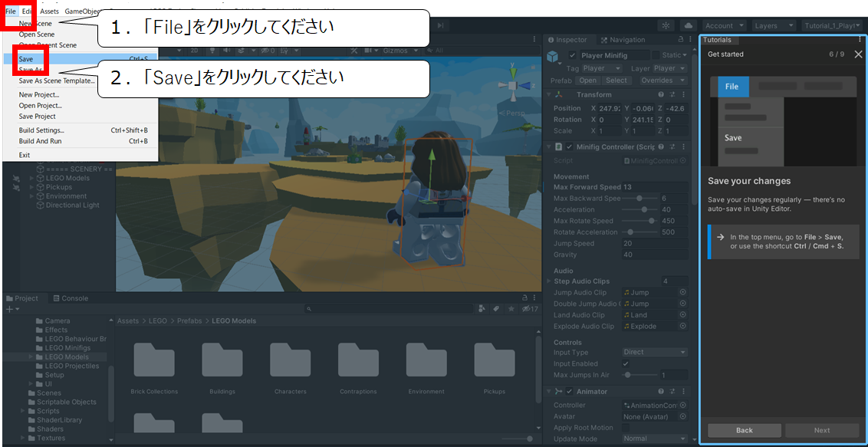Screen dimensions: 868x447
Task: Switch to the Console tab
Action: coord(71,298)
